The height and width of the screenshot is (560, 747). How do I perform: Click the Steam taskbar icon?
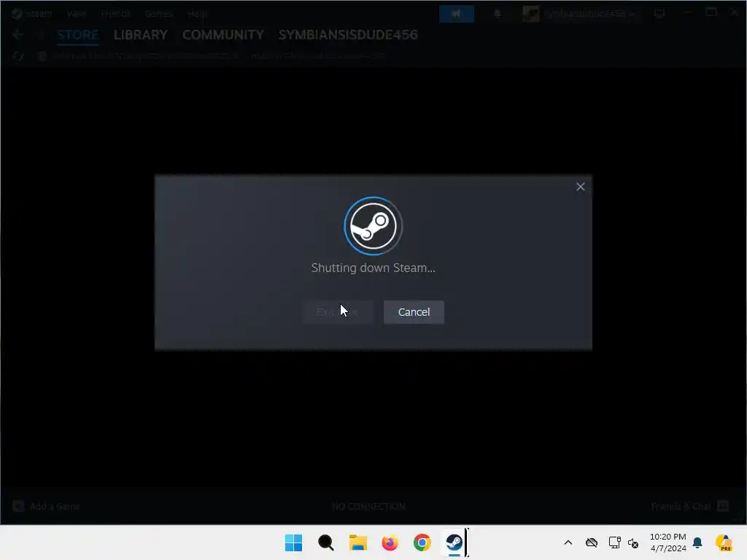click(x=454, y=542)
